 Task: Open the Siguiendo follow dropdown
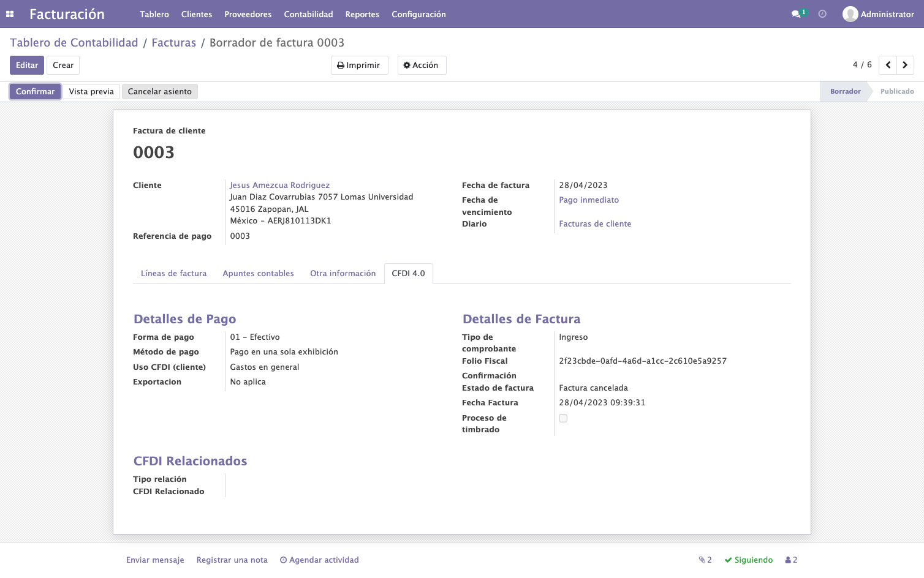[749, 560]
